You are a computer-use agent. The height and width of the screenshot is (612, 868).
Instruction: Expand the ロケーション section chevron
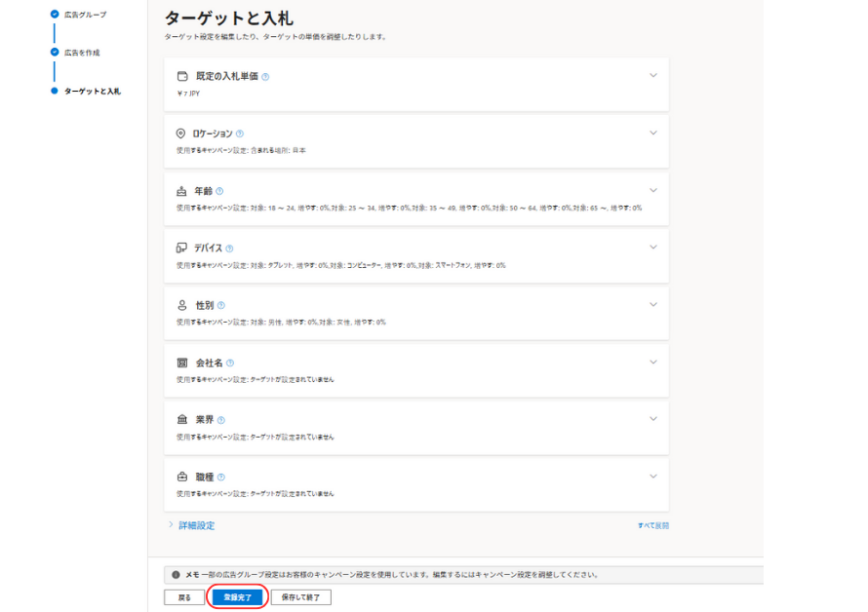click(x=653, y=133)
